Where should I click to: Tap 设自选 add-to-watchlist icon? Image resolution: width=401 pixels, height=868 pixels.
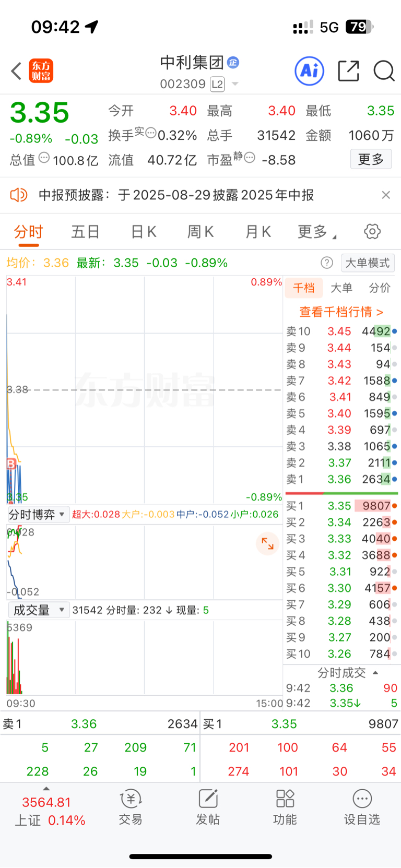coord(362,807)
